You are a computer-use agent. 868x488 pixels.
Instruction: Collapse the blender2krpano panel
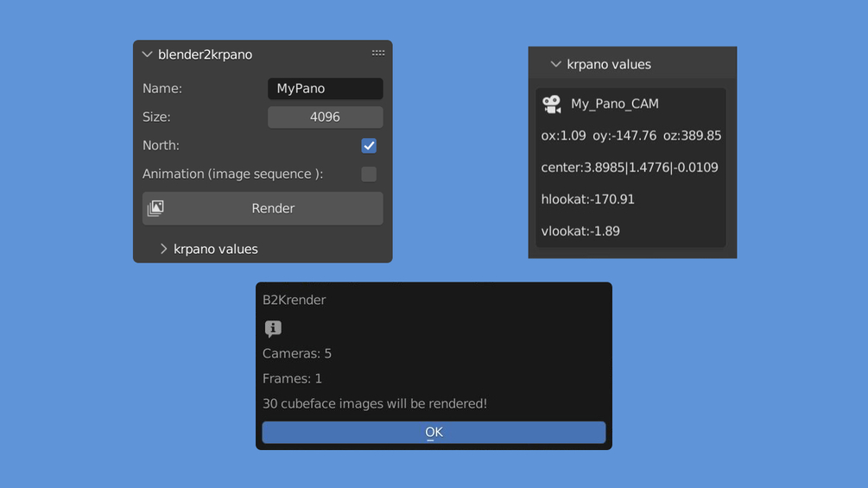pos(148,54)
